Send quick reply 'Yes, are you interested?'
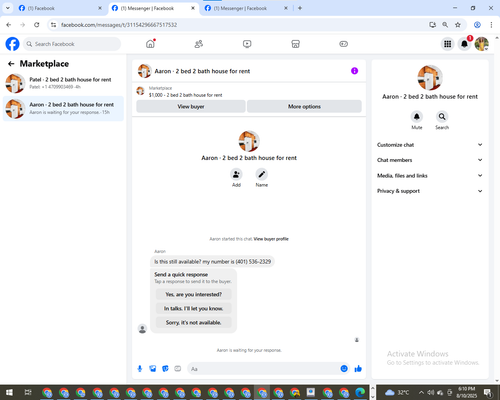The height and width of the screenshot is (400, 500). (x=193, y=294)
